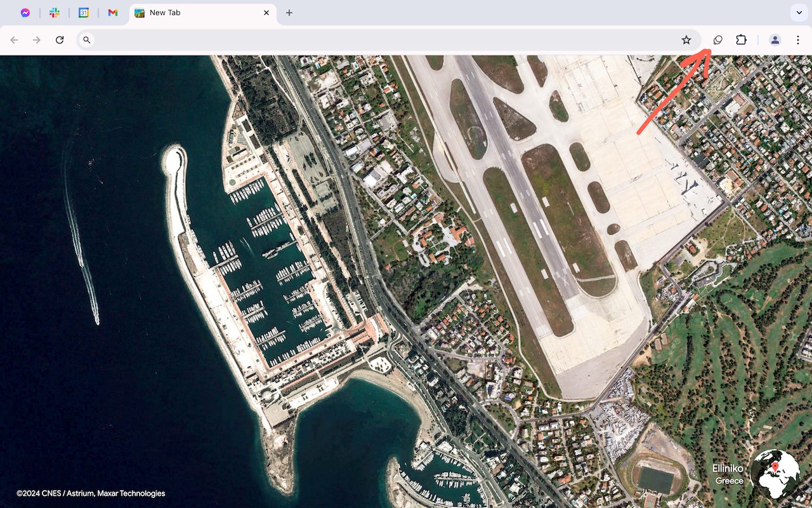Close the New Tab tab

point(266,13)
